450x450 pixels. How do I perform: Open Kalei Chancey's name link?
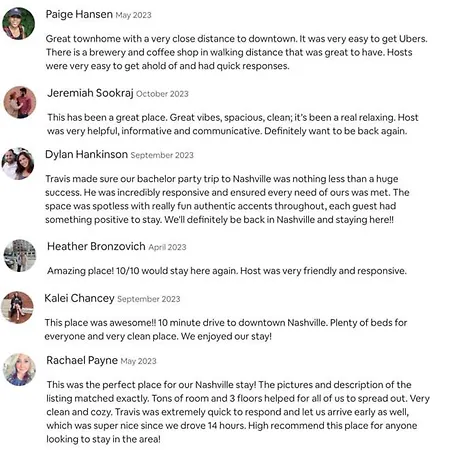click(80, 298)
